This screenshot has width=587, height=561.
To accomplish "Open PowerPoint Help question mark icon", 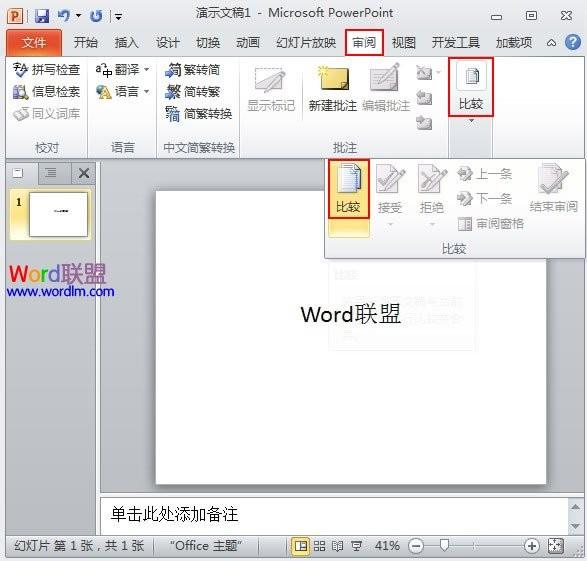I will [x=573, y=42].
